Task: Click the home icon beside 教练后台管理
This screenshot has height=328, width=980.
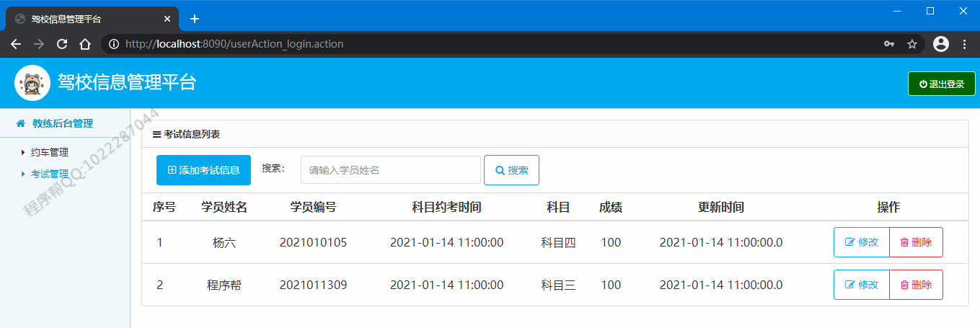Action: 21,123
